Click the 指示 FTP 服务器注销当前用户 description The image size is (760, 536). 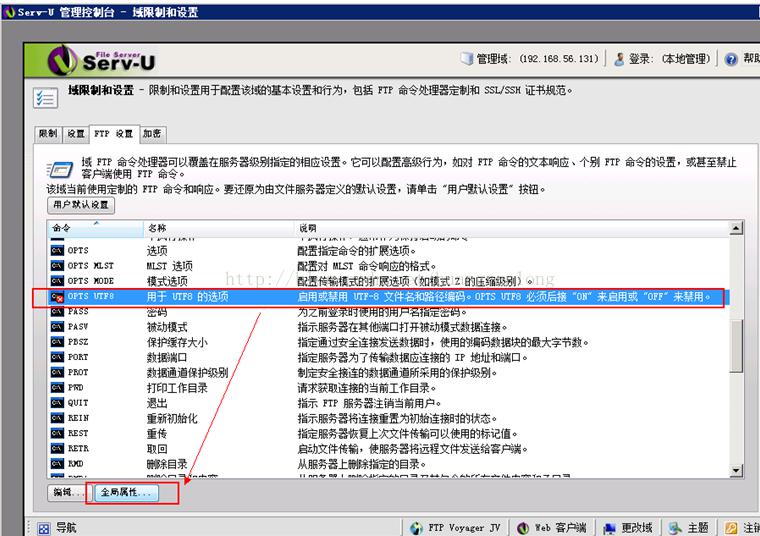[x=369, y=403]
